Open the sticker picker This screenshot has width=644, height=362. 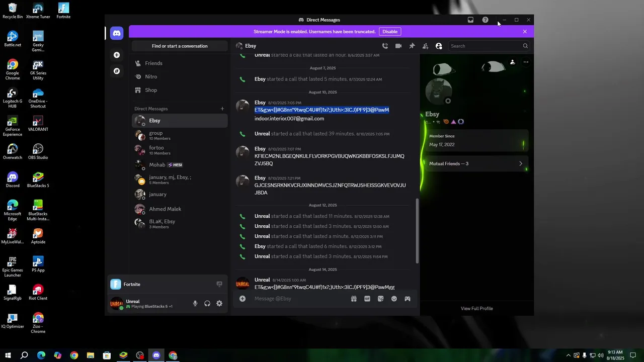click(381, 299)
